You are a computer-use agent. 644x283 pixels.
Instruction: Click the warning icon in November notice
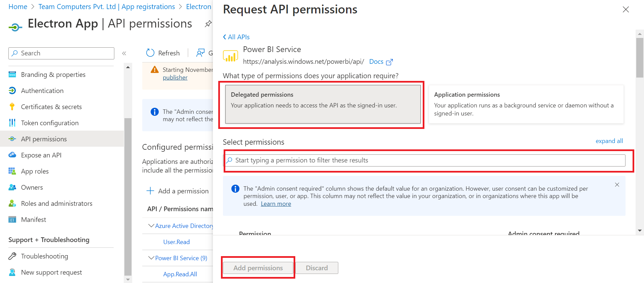(x=155, y=69)
